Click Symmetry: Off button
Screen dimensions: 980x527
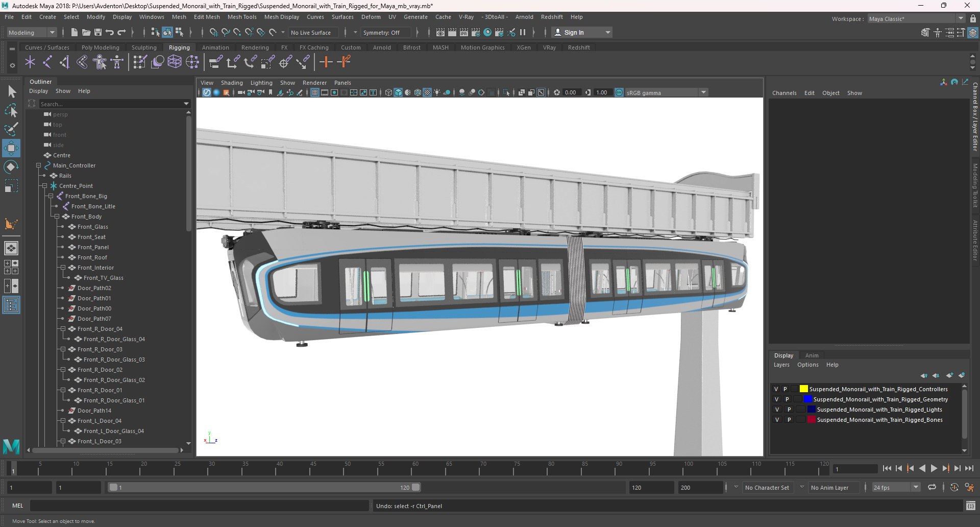tap(386, 32)
